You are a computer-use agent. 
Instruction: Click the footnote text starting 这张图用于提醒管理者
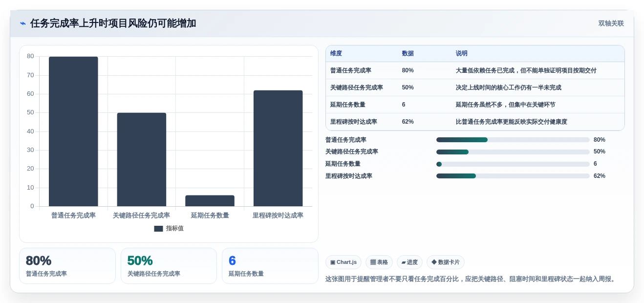pos(472,279)
